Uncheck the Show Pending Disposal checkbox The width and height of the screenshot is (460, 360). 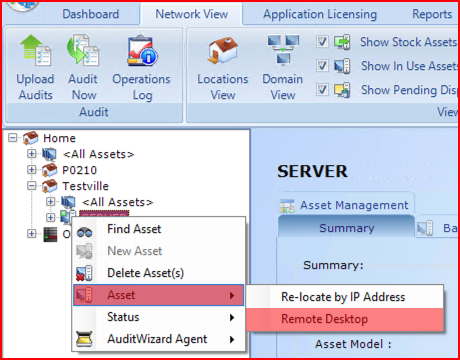point(322,90)
